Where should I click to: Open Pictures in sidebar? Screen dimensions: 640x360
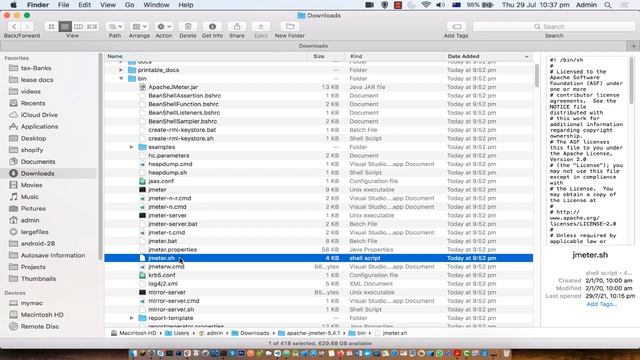(33, 209)
